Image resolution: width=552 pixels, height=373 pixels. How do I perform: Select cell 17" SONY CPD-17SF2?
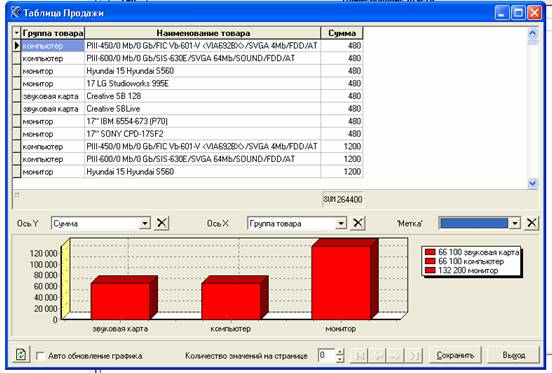[x=203, y=134]
